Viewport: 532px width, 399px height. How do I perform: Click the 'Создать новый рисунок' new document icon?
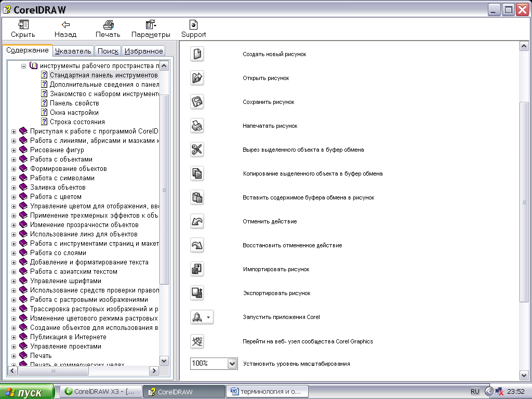coord(197,54)
